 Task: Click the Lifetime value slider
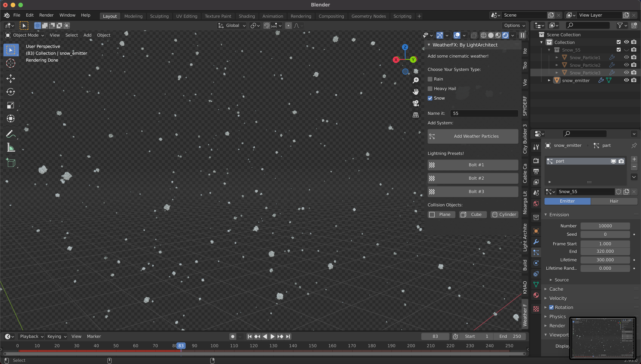[x=605, y=260]
